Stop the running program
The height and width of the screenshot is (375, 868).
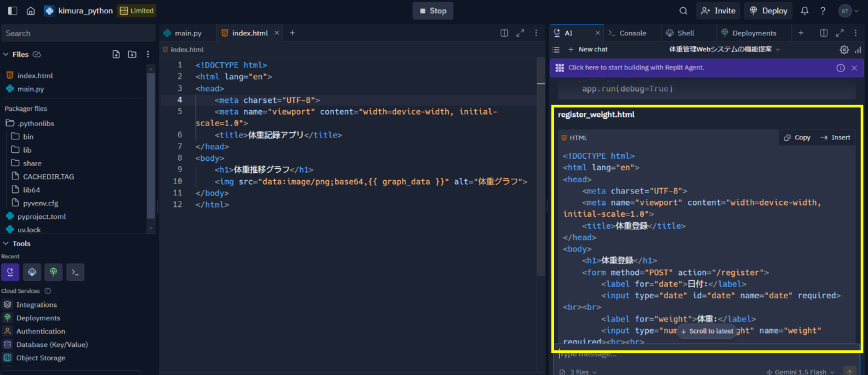[x=433, y=11]
